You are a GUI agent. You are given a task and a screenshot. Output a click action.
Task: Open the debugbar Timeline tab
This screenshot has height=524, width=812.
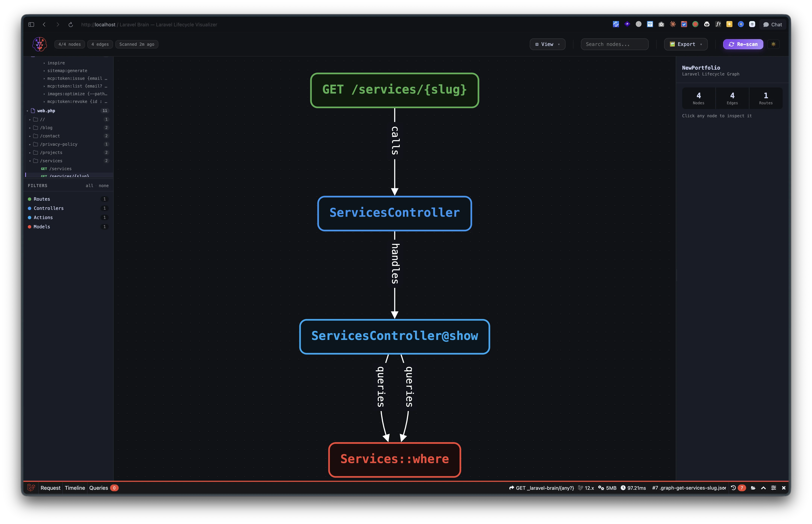click(75, 488)
